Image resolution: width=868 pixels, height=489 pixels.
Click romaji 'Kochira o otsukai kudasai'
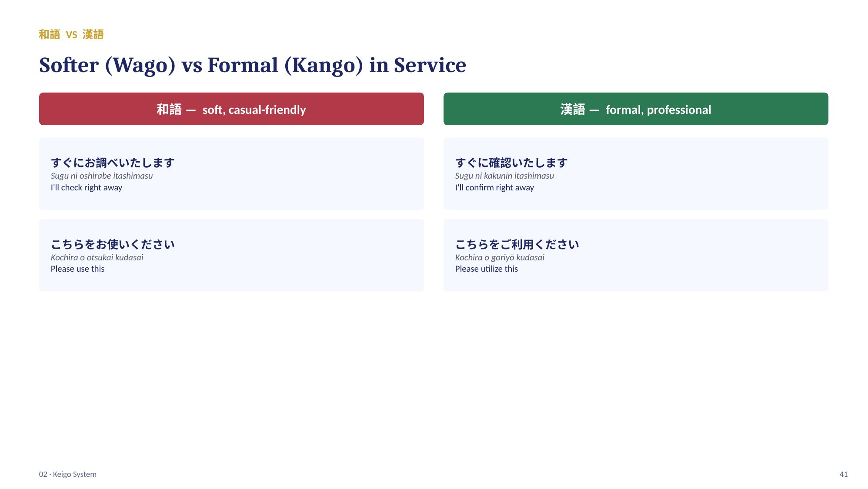pyautogui.click(x=97, y=257)
